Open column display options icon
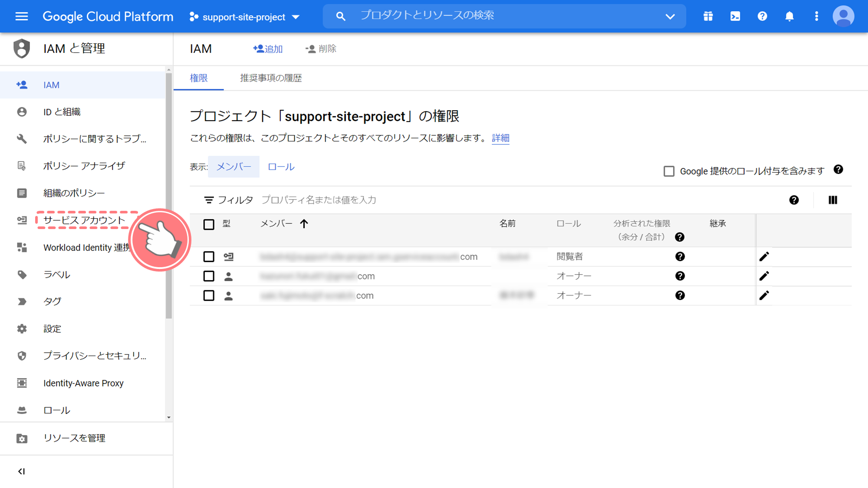 coord(832,200)
